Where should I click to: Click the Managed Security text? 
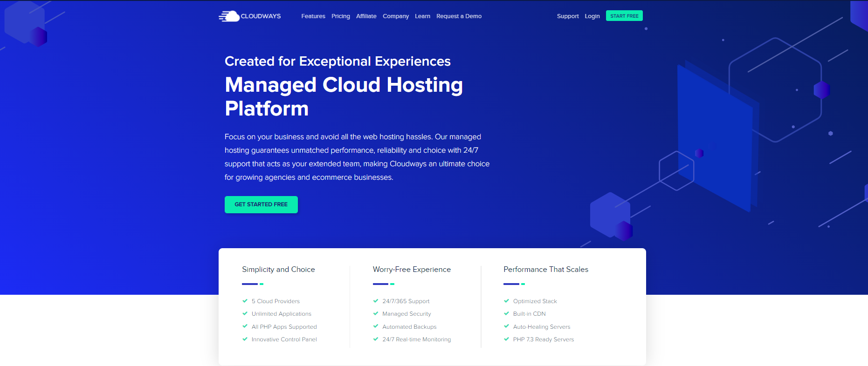click(x=406, y=314)
